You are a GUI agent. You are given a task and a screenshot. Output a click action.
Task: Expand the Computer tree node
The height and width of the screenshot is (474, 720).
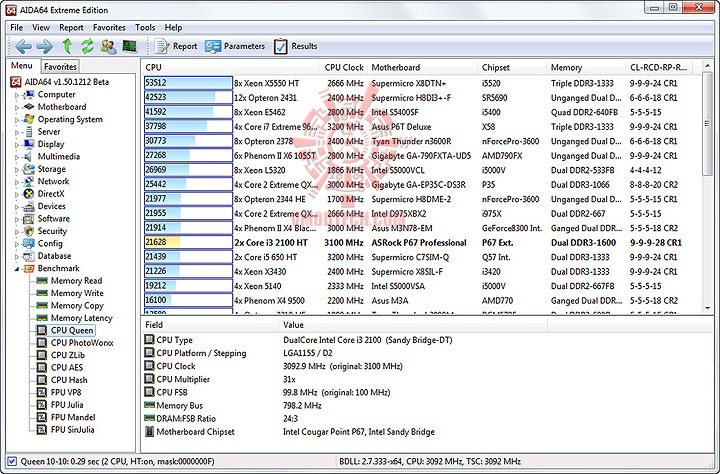tap(17, 95)
